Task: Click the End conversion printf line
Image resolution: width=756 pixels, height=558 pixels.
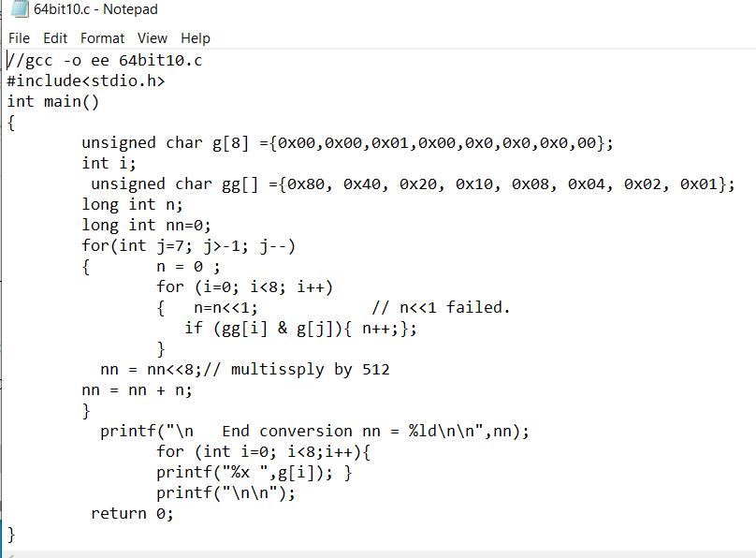Action: pos(314,431)
